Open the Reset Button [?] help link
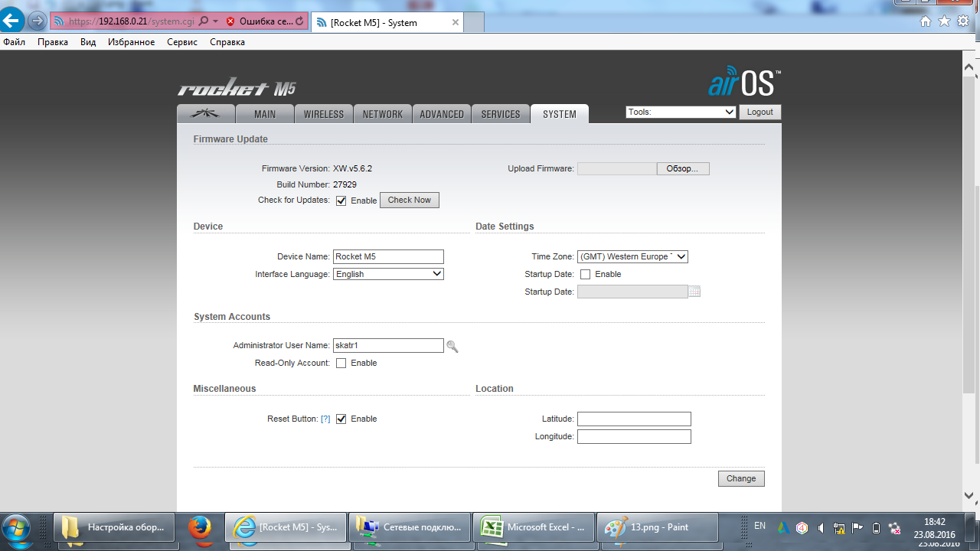The width and height of the screenshot is (980, 551). 325,419
